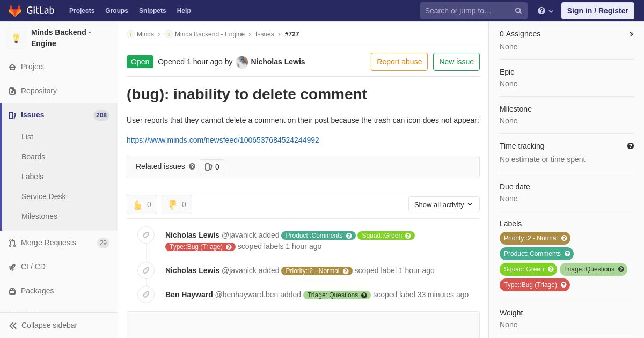
Task: Collapse the right sidebar with double chevron
Action: point(631,34)
